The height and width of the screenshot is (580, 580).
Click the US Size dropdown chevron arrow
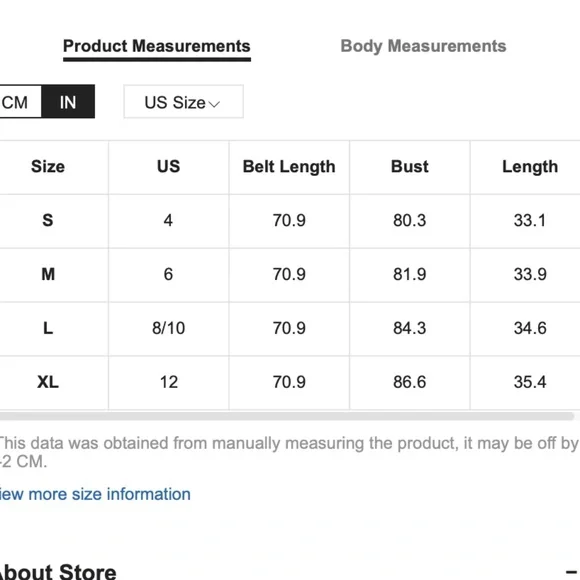214,104
